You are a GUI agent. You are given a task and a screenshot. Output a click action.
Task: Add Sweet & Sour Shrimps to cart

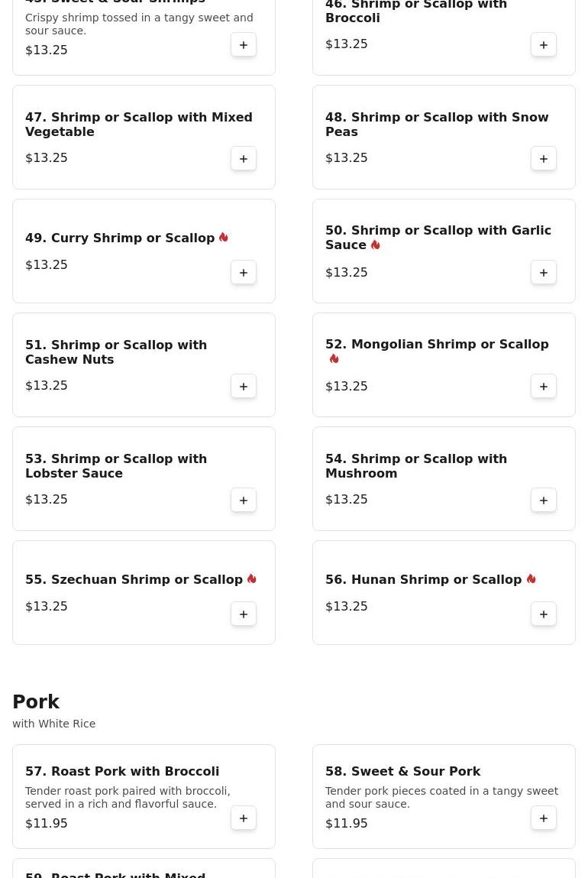[x=244, y=45]
